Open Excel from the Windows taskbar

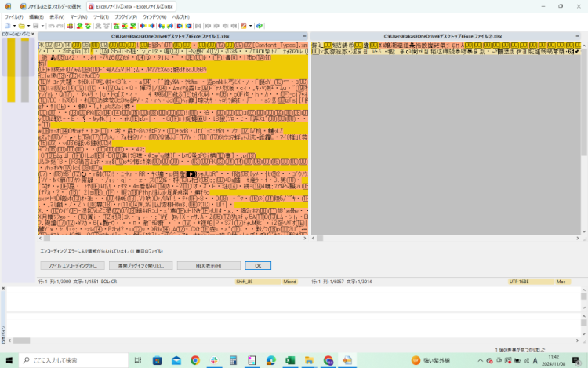[x=289, y=360]
